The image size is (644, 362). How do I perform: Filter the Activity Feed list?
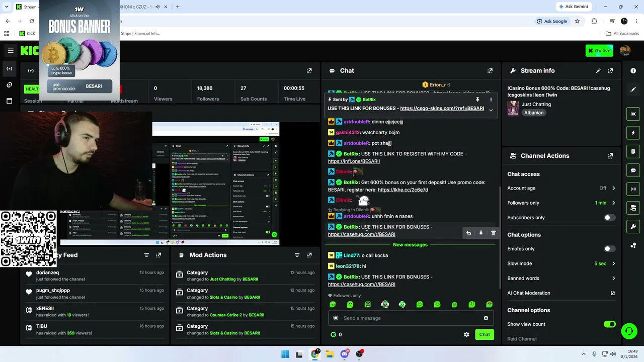[x=146, y=255]
